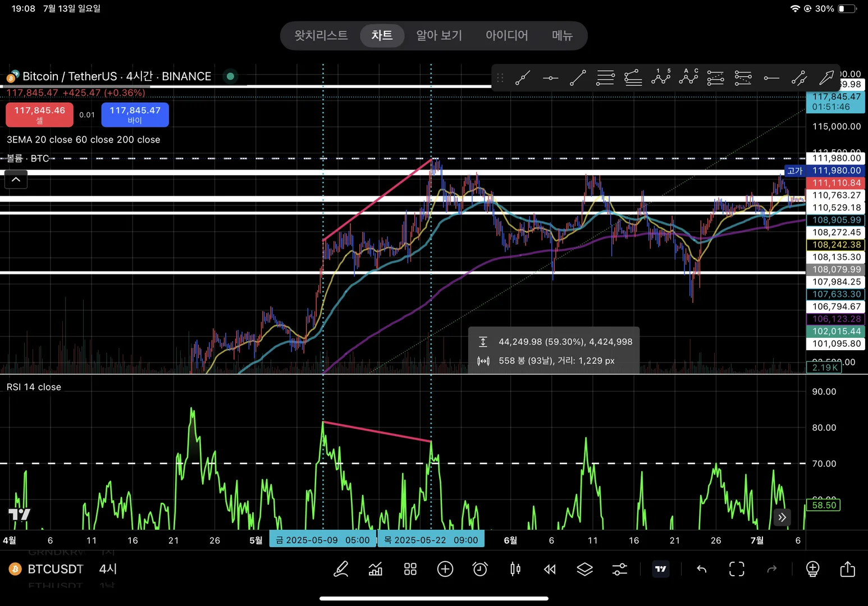
Task: Select the arrow drawing tool
Action: click(x=826, y=77)
